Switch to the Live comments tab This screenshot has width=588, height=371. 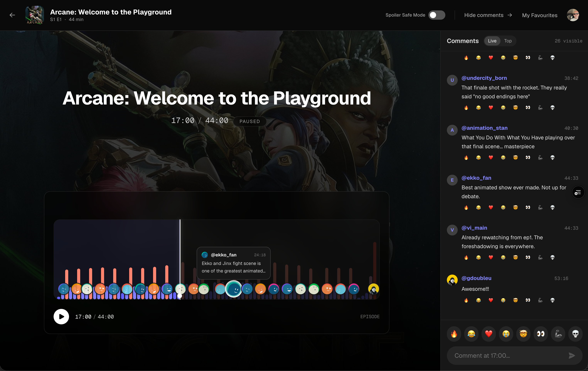pos(492,41)
